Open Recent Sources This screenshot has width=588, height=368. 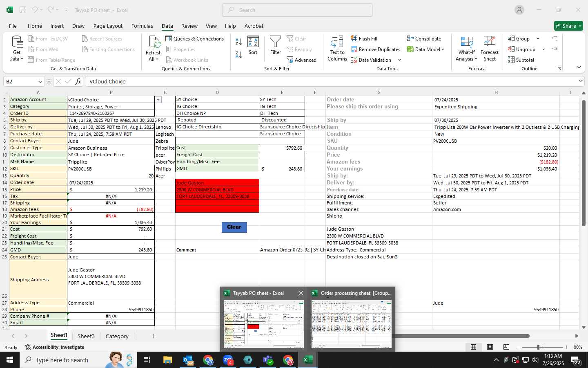click(102, 39)
